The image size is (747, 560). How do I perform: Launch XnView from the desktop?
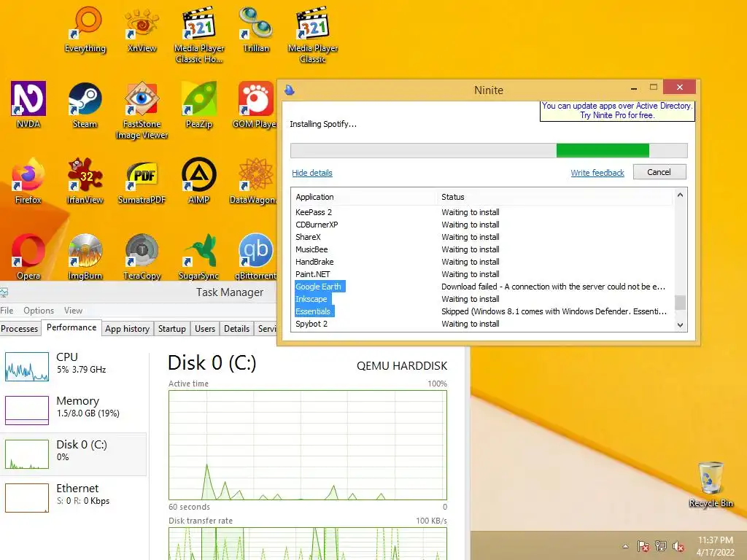142,29
